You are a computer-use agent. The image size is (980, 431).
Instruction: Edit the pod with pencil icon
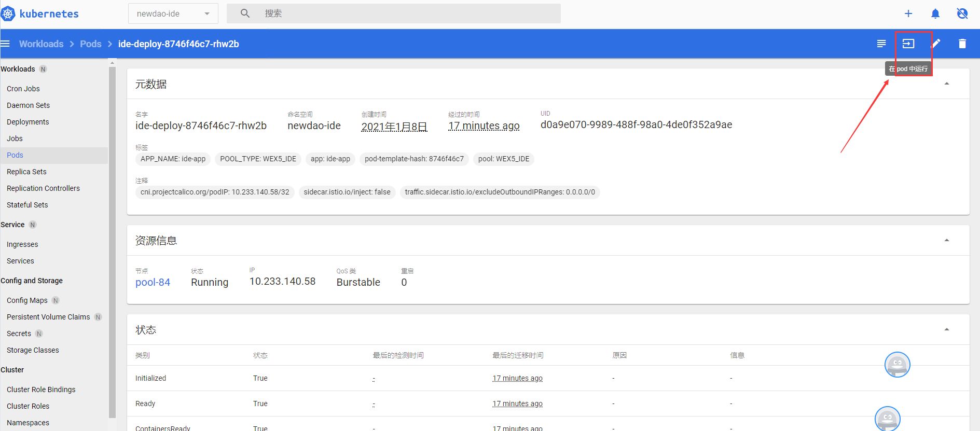tap(936, 44)
